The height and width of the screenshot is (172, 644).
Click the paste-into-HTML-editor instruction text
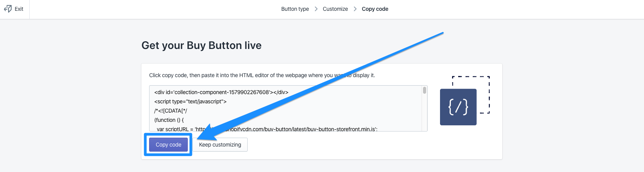pyautogui.click(x=240, y=75)
